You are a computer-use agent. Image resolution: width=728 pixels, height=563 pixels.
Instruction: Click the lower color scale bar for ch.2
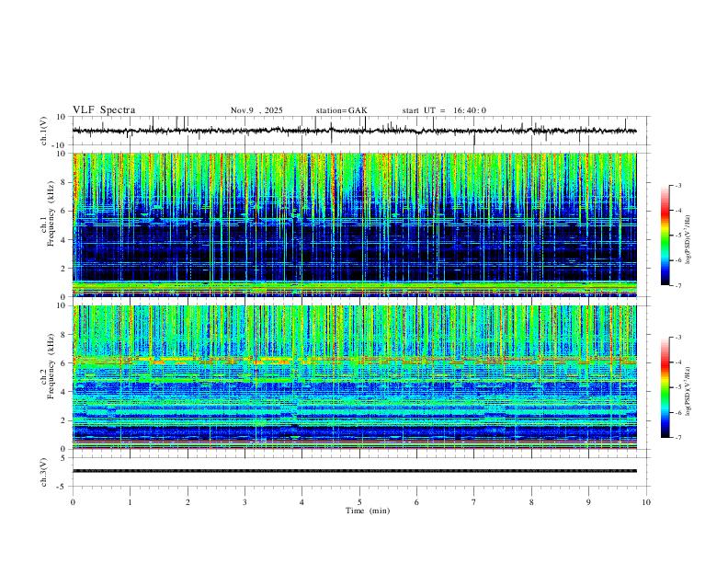[x=665, y=387]
